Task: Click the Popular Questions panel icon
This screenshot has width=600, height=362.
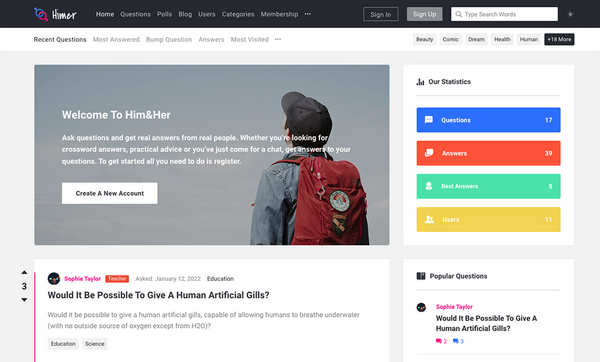Action: click(421, 276)
